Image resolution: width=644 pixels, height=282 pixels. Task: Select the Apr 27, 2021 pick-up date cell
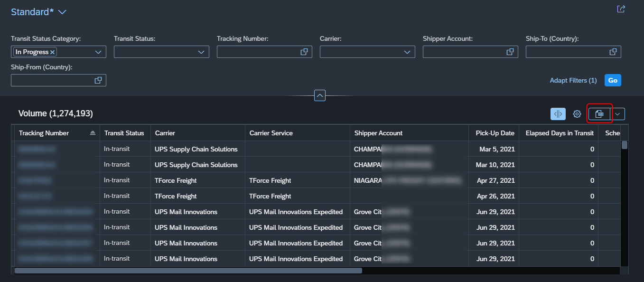[494, 180]
